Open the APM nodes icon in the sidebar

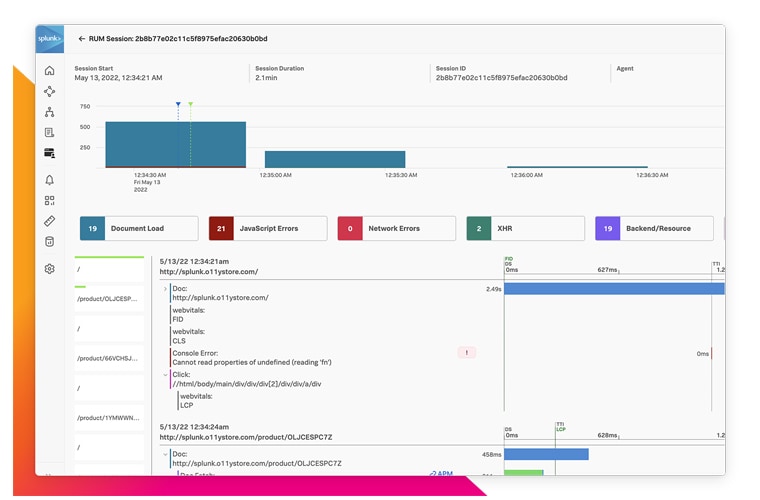click(x=49, y=92)
